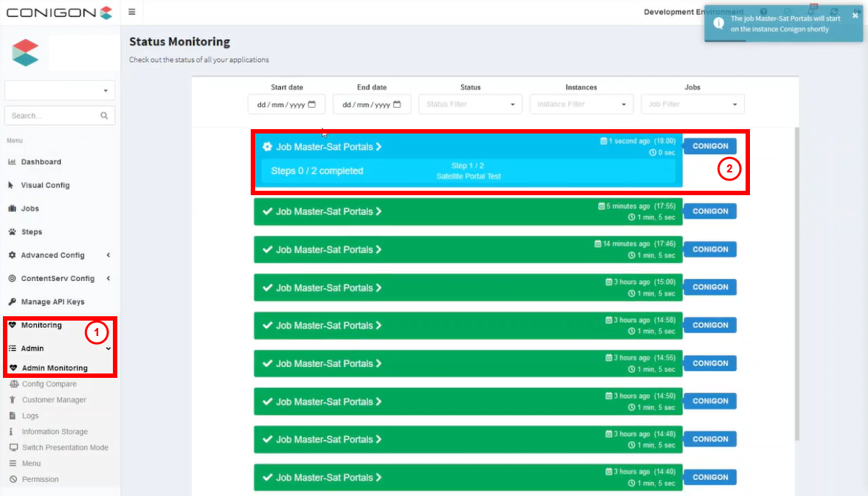The height and width of the screenshot is (496, 868).
Task: Open the calendar picker for Start date
Action: pos(312,104)
